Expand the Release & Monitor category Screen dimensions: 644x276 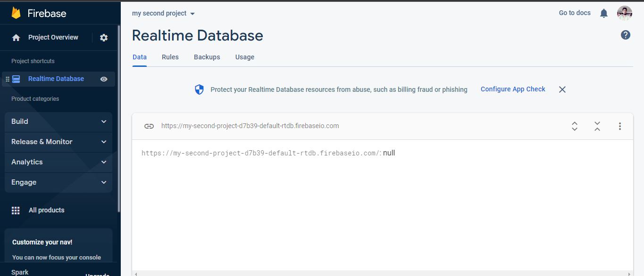pyautogui.click(x=59, y=142)
